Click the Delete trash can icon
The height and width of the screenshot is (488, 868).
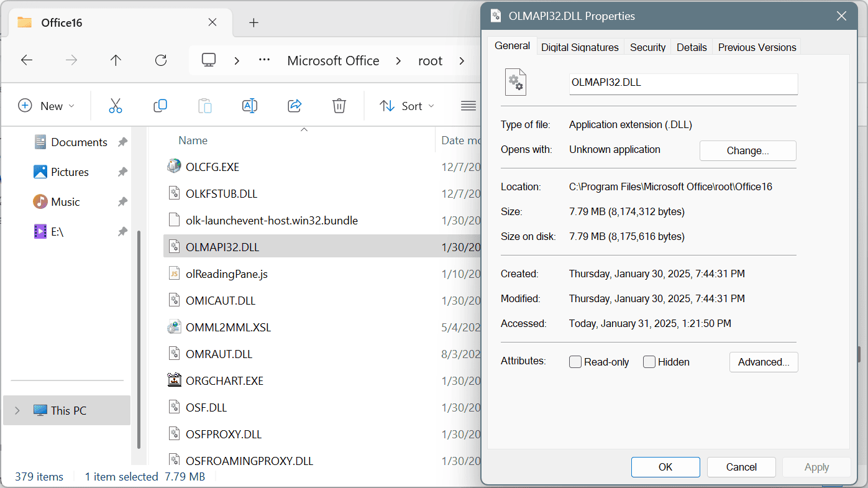[339, 106]
